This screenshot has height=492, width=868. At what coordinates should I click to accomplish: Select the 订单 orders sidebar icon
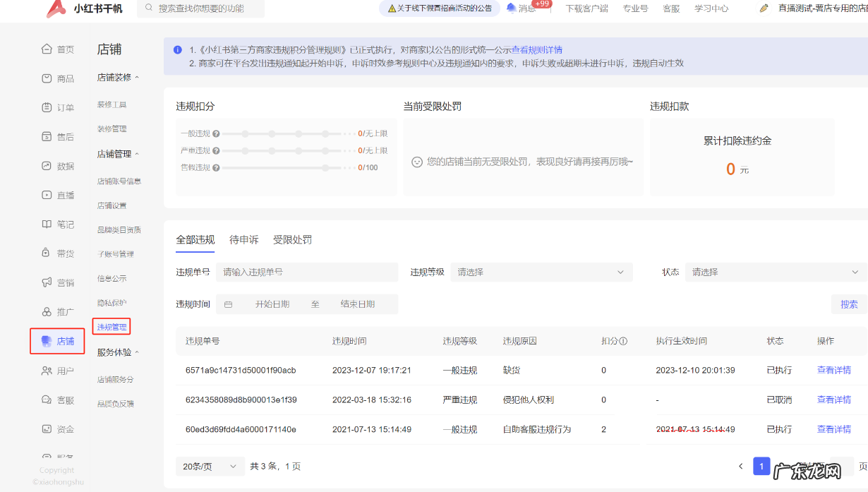[47, 107]
